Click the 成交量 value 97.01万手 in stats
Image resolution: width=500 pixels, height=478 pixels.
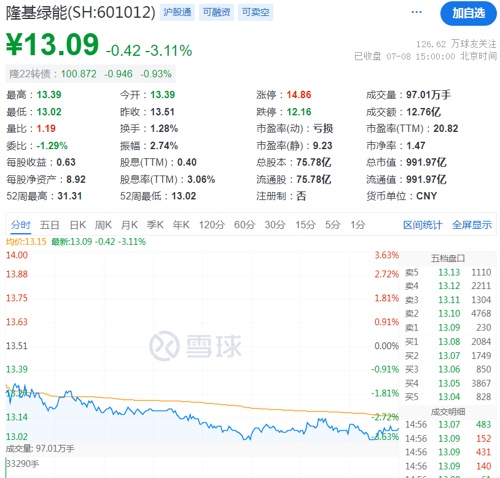[428, 95]
